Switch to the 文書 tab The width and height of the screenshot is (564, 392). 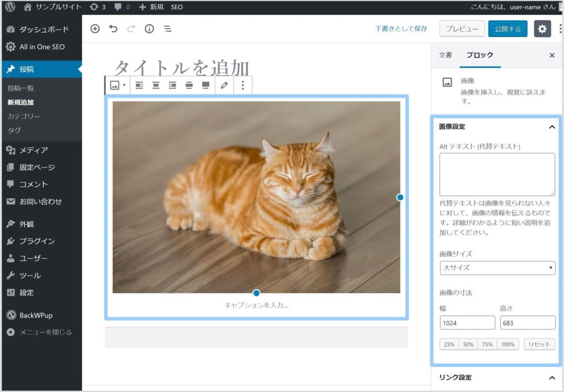tap(445, 55)
